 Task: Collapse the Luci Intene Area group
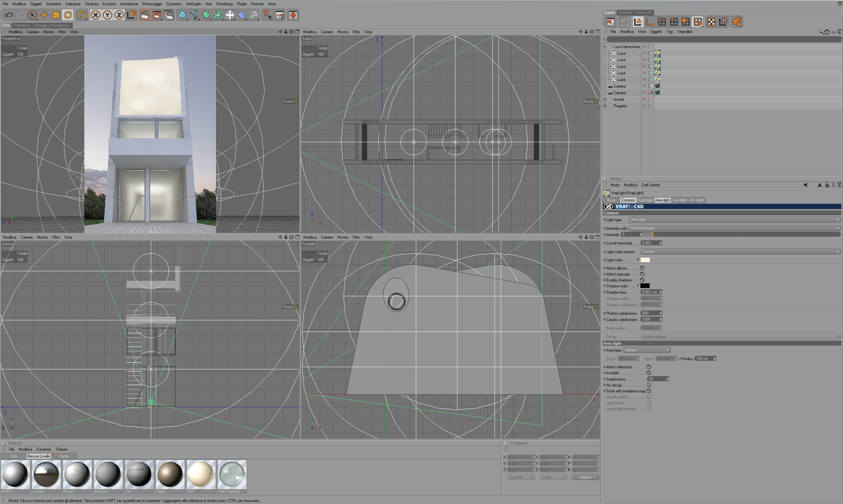coord(605,46)
